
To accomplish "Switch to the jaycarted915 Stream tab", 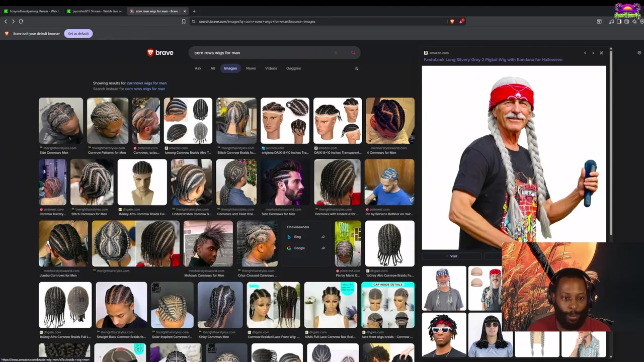I will pyautogui.click(x=95, y=11).
